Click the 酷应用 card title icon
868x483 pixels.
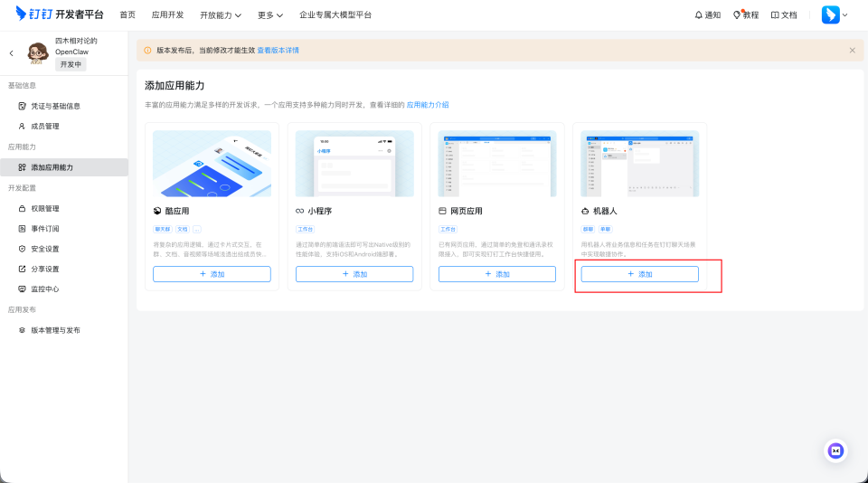click(157, 211)
